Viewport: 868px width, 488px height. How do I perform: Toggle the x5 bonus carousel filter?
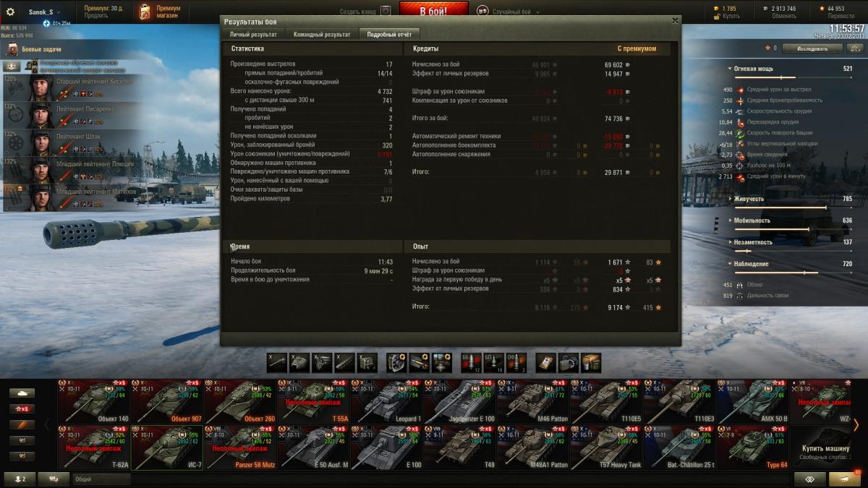tap(22, 408)
